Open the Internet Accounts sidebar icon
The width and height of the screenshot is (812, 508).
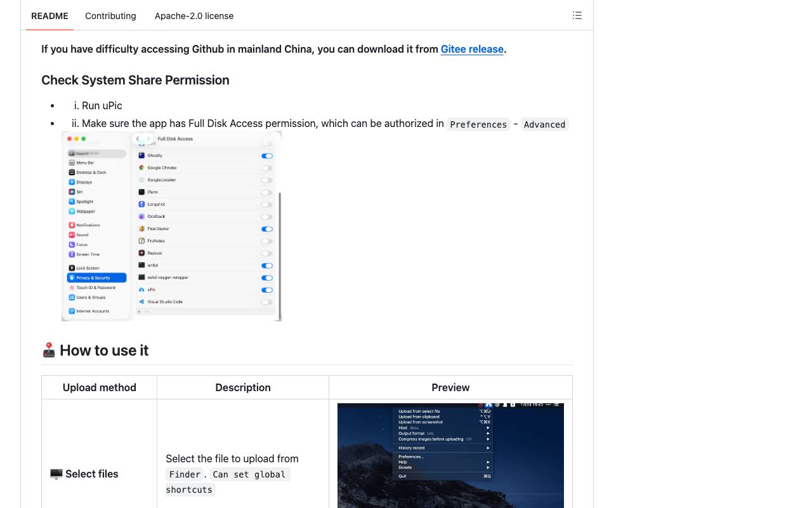click(x=72, y=311)
